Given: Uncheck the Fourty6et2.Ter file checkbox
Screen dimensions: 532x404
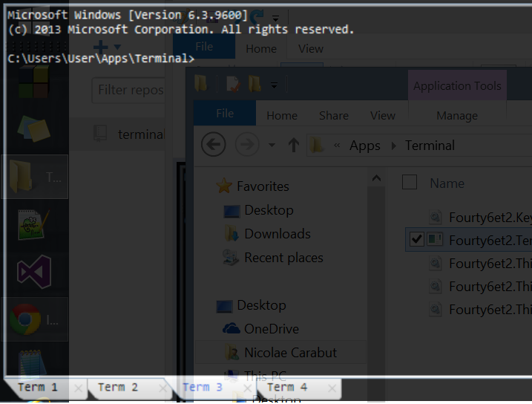Looking at the screenshot, I should [416, 239].
